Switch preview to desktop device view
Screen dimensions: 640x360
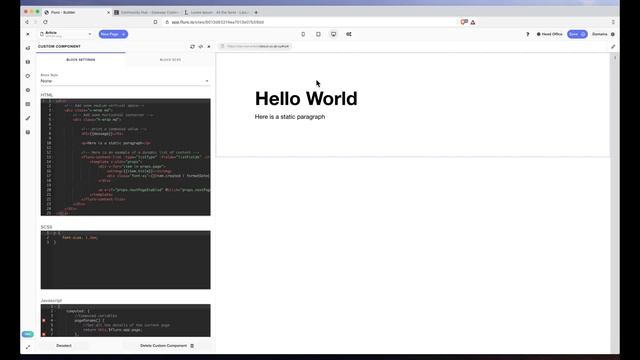333,34
